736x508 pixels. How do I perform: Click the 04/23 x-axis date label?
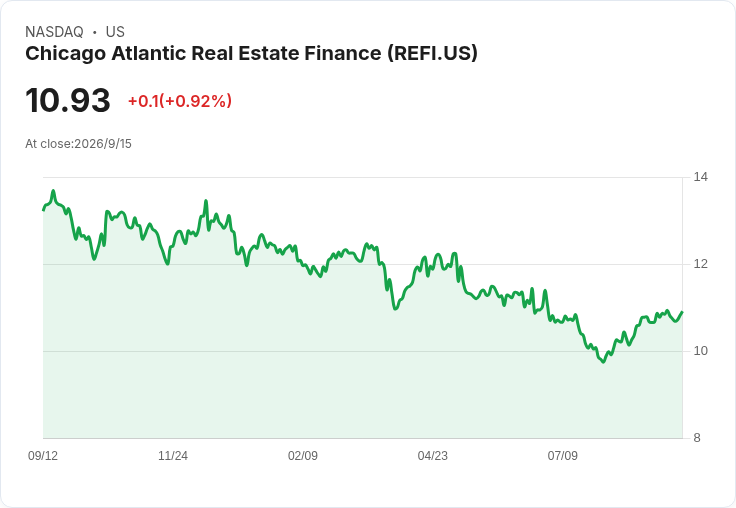432,455
